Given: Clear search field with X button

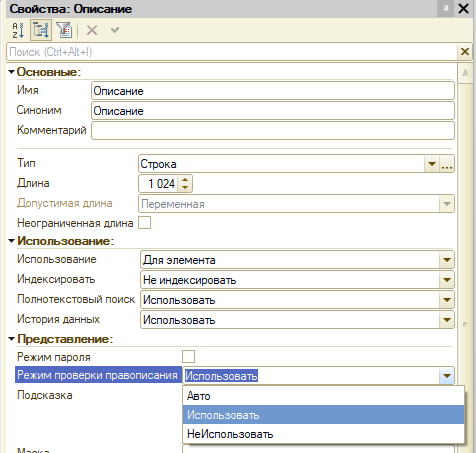Looking at the screenshot, I should [x=465, y=52].
